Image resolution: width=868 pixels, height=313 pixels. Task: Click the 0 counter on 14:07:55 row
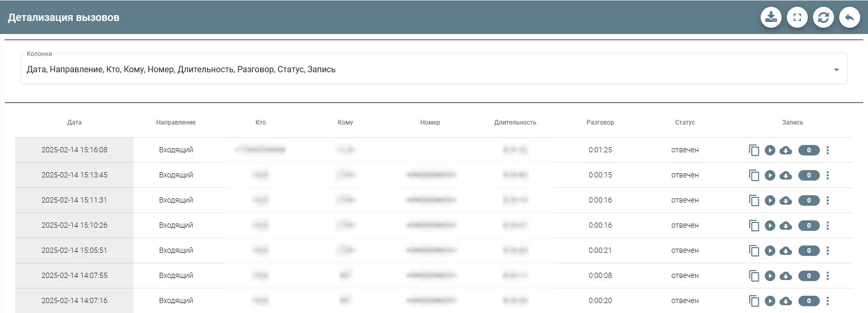point(808,276)
